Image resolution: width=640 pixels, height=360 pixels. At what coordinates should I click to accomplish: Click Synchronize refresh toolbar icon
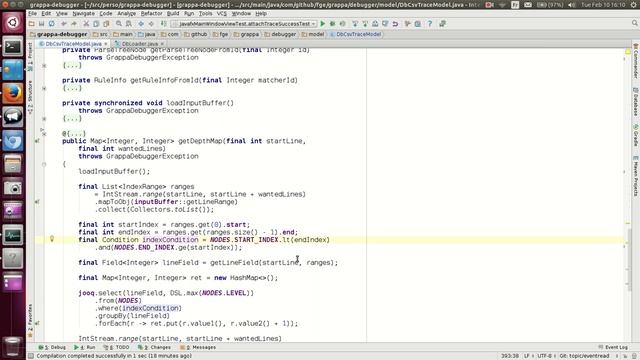51,24
